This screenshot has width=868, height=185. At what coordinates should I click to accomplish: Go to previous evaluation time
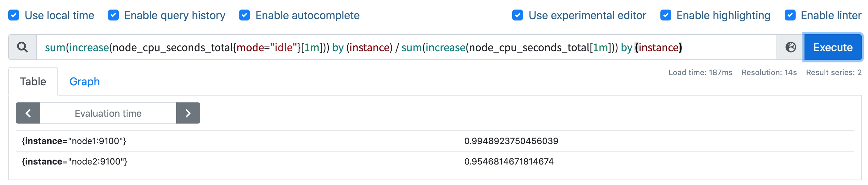click(28, 113)
